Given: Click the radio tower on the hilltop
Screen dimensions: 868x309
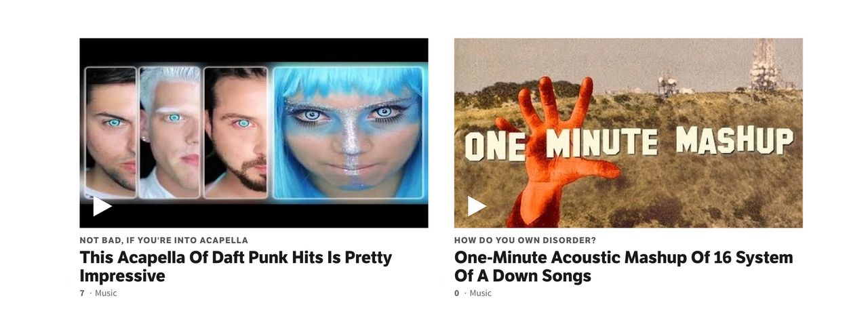Looking at the screenshot, I should click(764, 65).
